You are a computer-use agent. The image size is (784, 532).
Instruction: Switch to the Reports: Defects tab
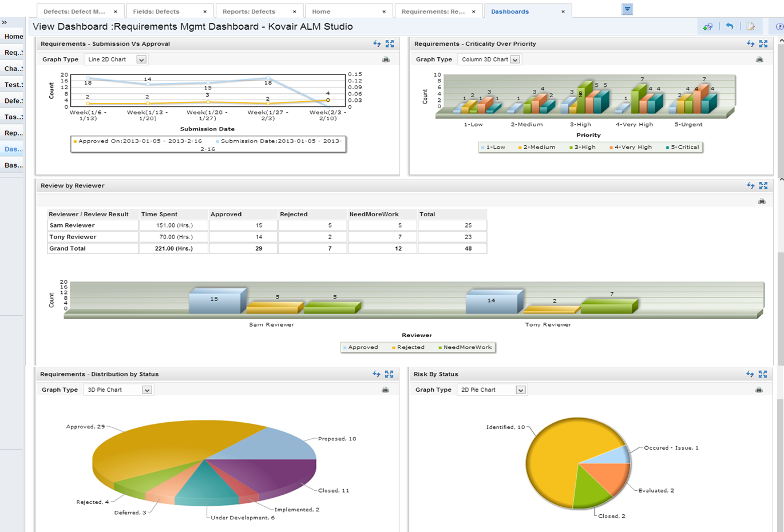(249, 11)
